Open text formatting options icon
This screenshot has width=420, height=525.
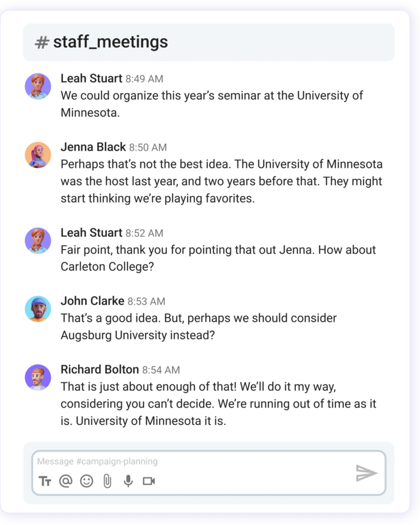(45, 481)
